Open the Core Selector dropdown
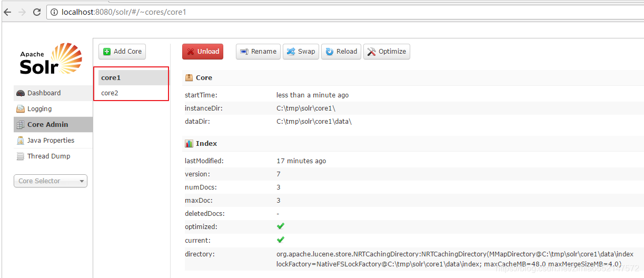Viewport: 644px width, 278px height. click(x=51, y=181)
